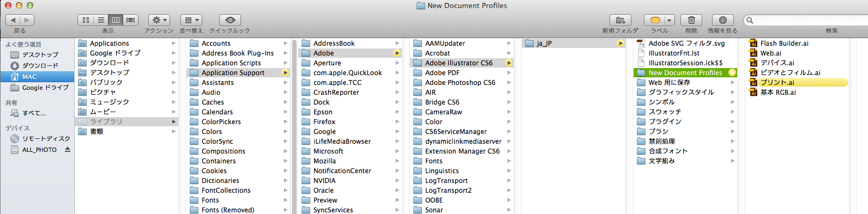Image resolution: width=868 pixels, height=214 pixels.
Task: Select the Adobe Illustrator CS6 folder
Action: tap(462, 63)
